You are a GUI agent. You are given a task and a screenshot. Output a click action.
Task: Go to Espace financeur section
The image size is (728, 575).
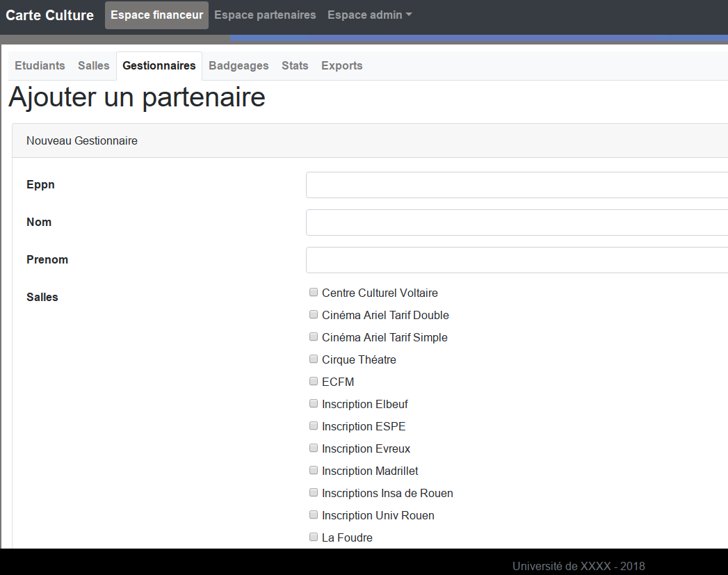pos(156,15)
